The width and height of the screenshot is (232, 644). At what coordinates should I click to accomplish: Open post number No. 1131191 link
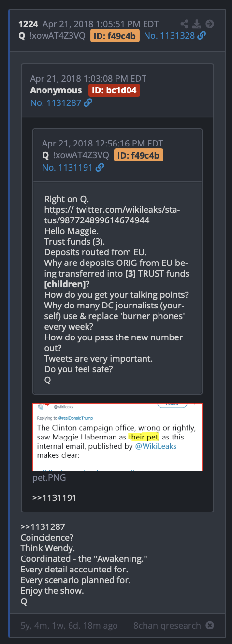tap(67, 167)
